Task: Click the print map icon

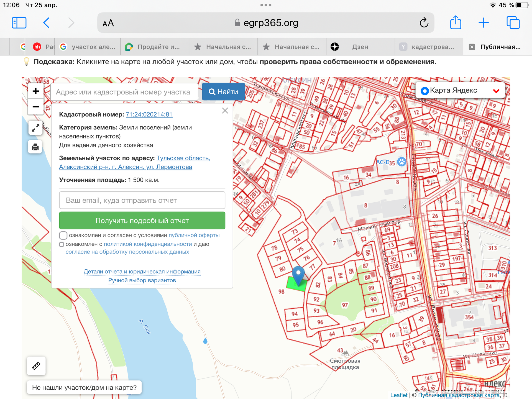Action: [x=35, y=147]
